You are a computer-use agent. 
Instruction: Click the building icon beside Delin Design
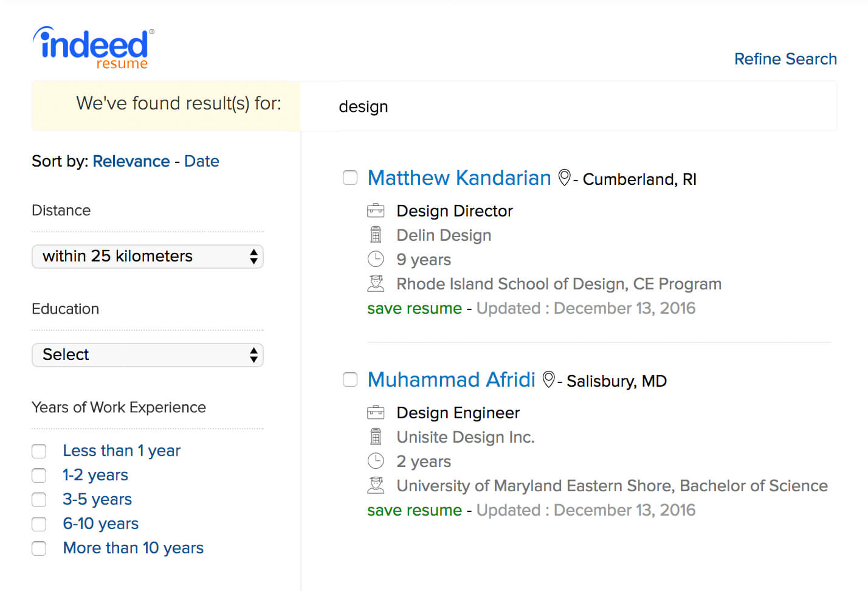[x=376, y=235]
